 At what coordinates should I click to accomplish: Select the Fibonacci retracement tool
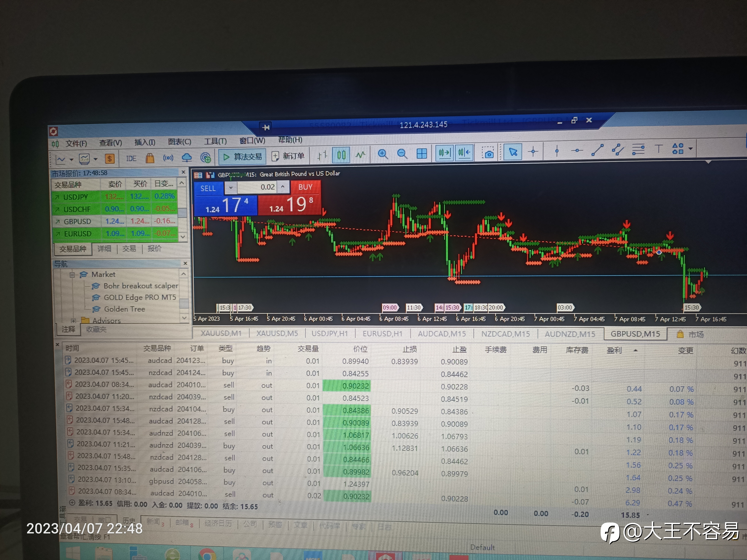pos(638,149)
